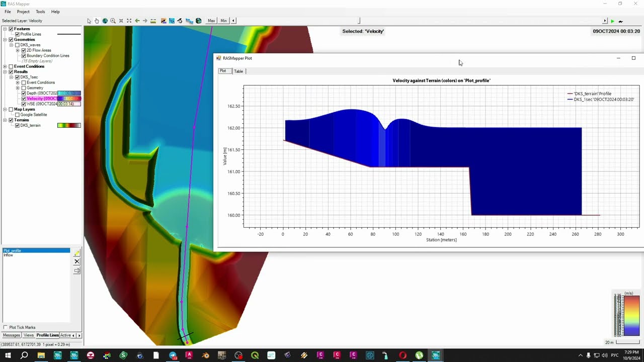The image size is (644, 362).
Task: Select the arrow pointer tool
Action: (89, 21)
